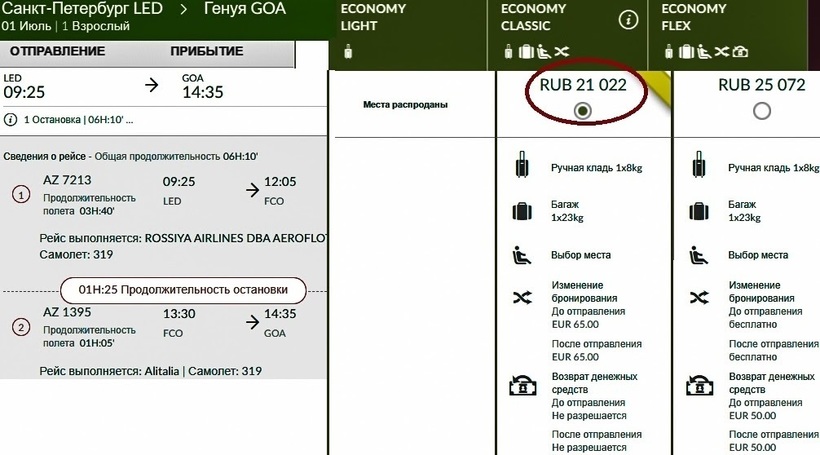Click the refund icon in Economy Classic
Image resolution: width=820 pixels, height=455 pixels.
[520, 386]
